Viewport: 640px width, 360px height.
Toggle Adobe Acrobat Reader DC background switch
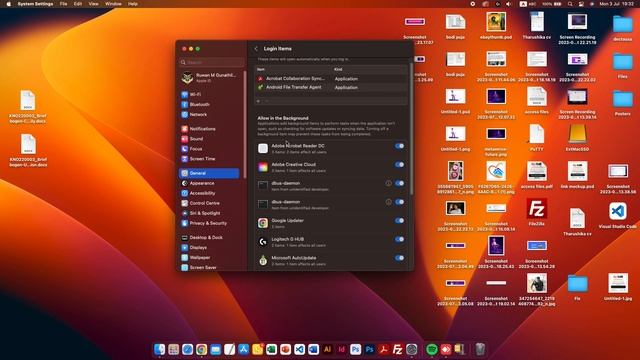(x=399, y=146)
